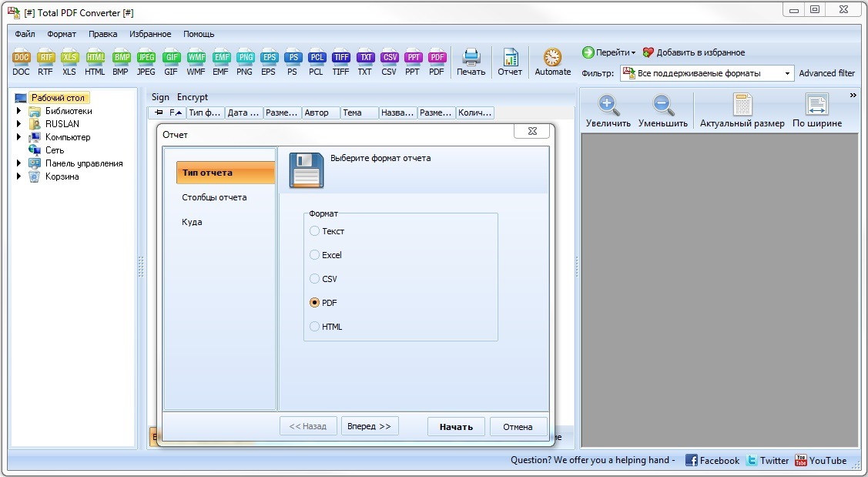Sort by the Автор column header

pos(321,113)
